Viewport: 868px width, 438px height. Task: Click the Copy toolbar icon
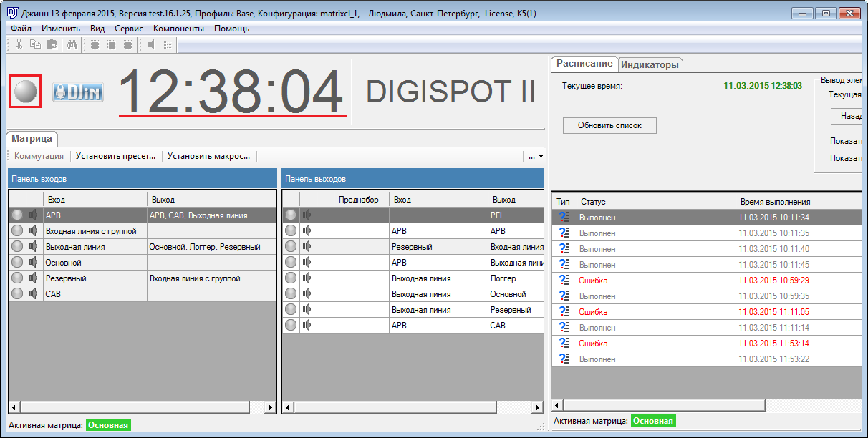coord(35,44)
